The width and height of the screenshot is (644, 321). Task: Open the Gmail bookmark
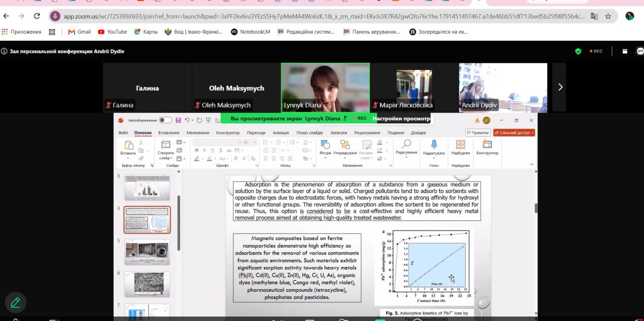click(x=79, y=32)
